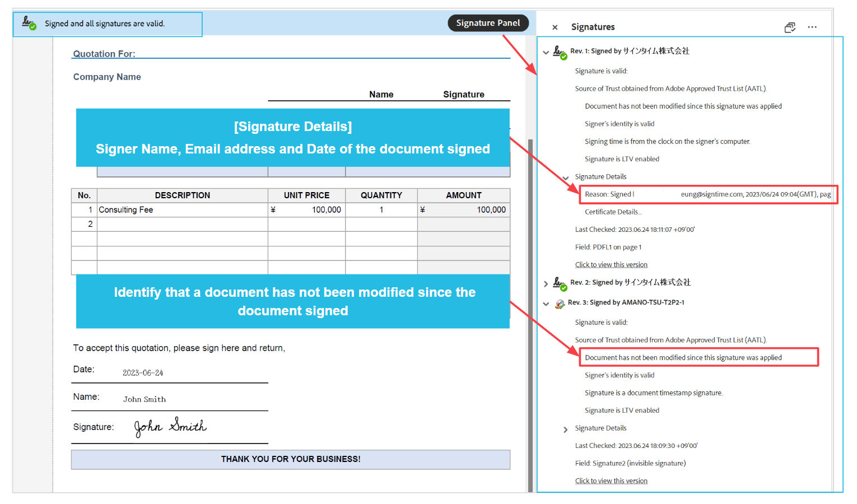Open the Signatures panel options icon
The image size is (857, 504).
click(x=790, y=27)
